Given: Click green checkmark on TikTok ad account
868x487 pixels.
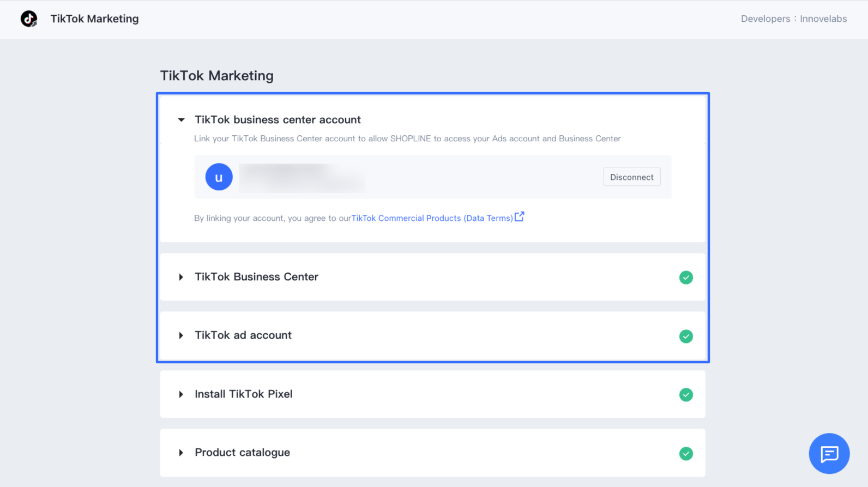Looking at the screenshot, I should pyautogui.click(x=686, y=336).
